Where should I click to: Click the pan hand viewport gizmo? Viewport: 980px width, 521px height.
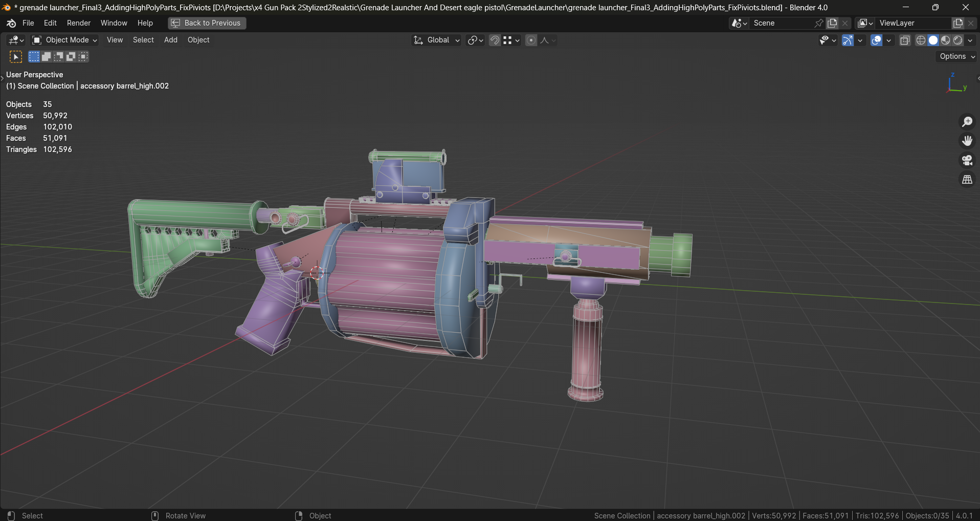(967, 141)
